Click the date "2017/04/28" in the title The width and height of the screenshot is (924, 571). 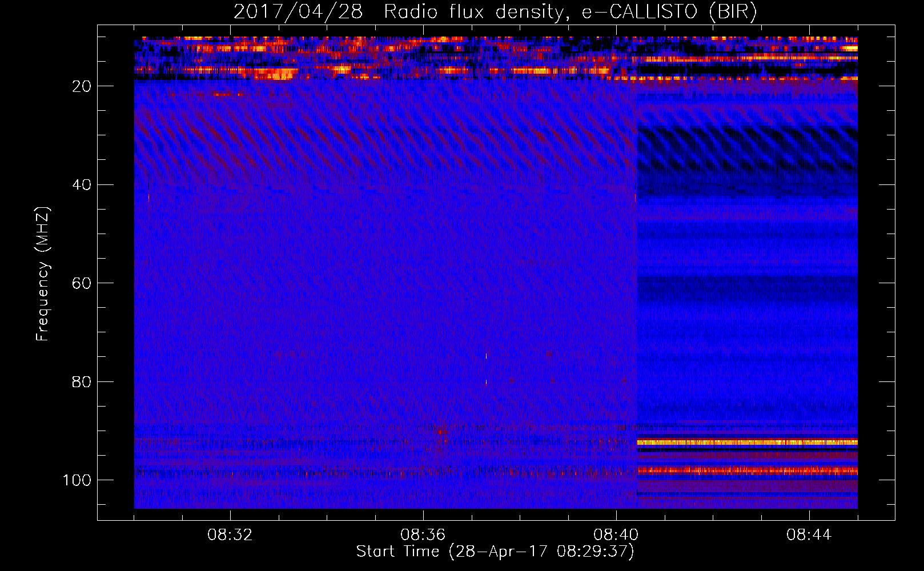[x=298, y=11]
